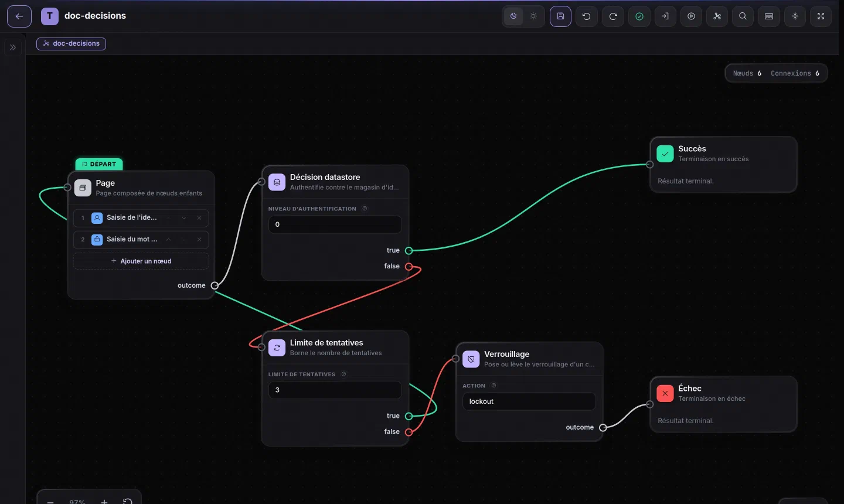The width and height of the screenshot is (844, 504).
Task: Click the Page node icon
Action: tap(83, 188)
